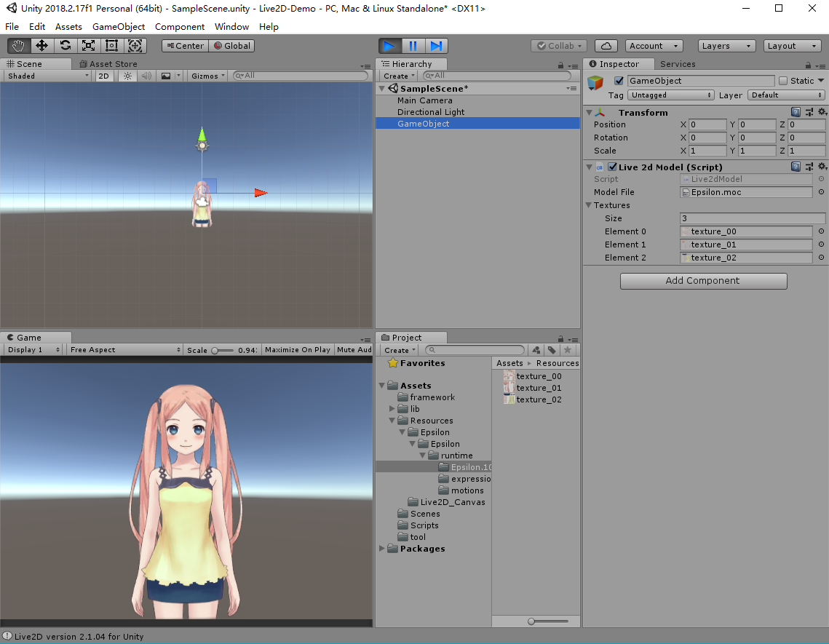829x644 pixels.
Task: Toggle Center pivot mode
Action: coord(185,46)
